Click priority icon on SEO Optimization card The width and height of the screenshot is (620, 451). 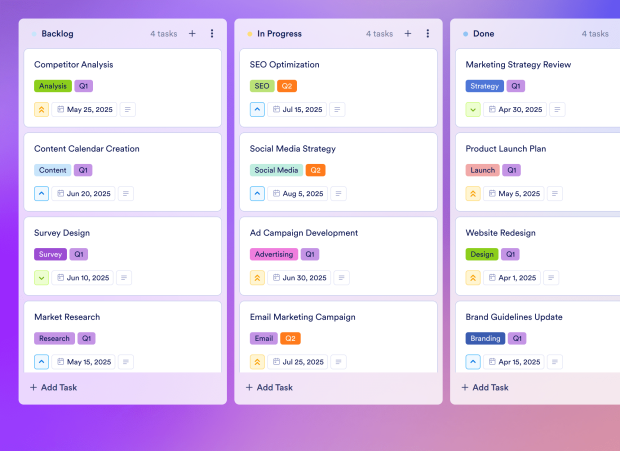(257, 109)
